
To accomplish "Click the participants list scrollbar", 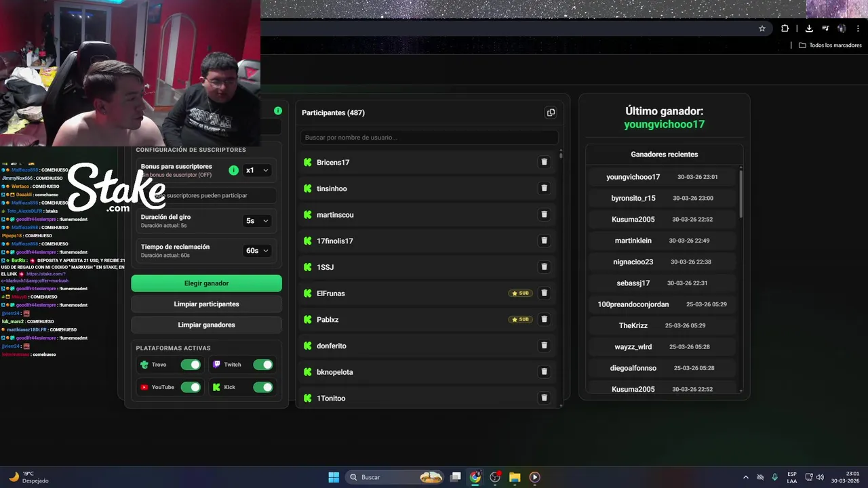I will (x=561, y=155).
